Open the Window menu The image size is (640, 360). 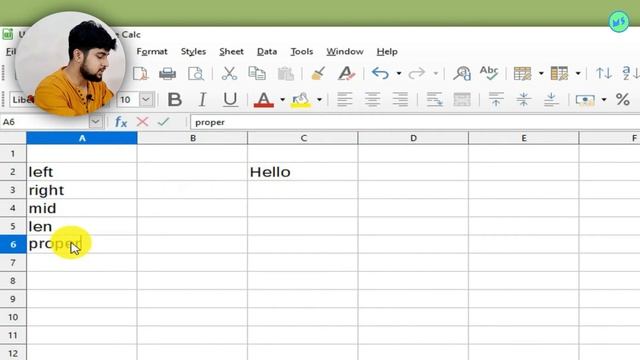click(x=345, y=52)
